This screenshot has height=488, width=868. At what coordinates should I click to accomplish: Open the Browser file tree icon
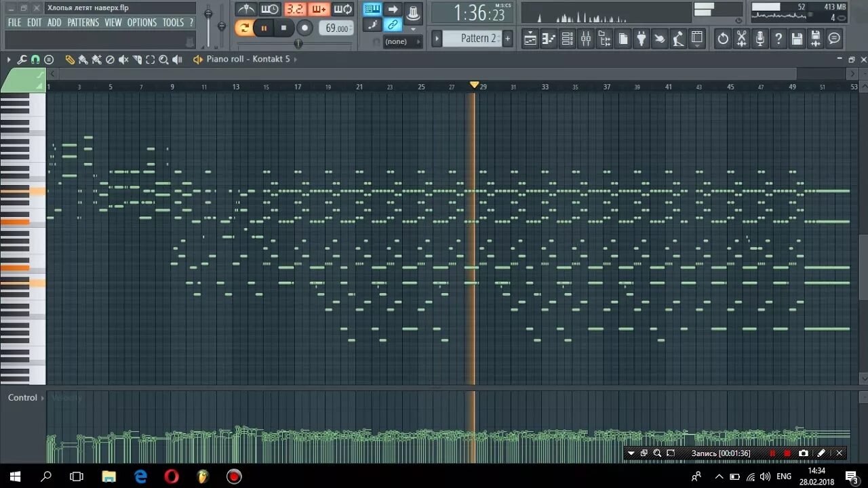[604, 39]
